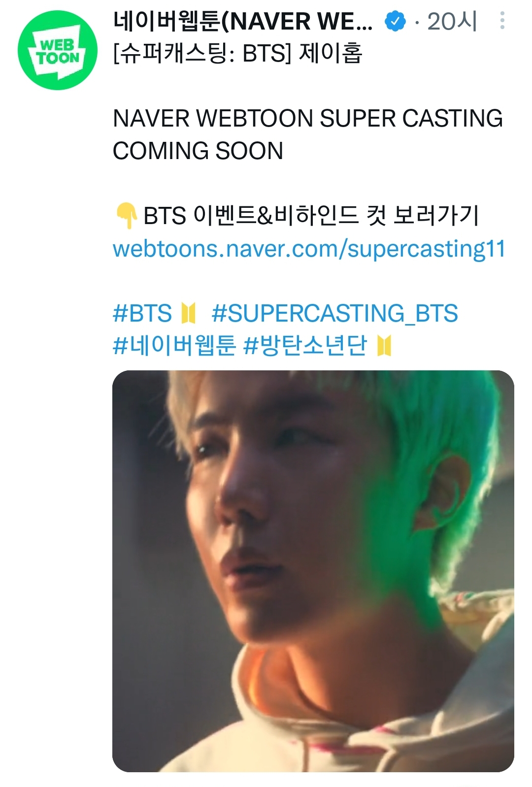Tap the #BTS hashtag

click(x=142, y=313)
